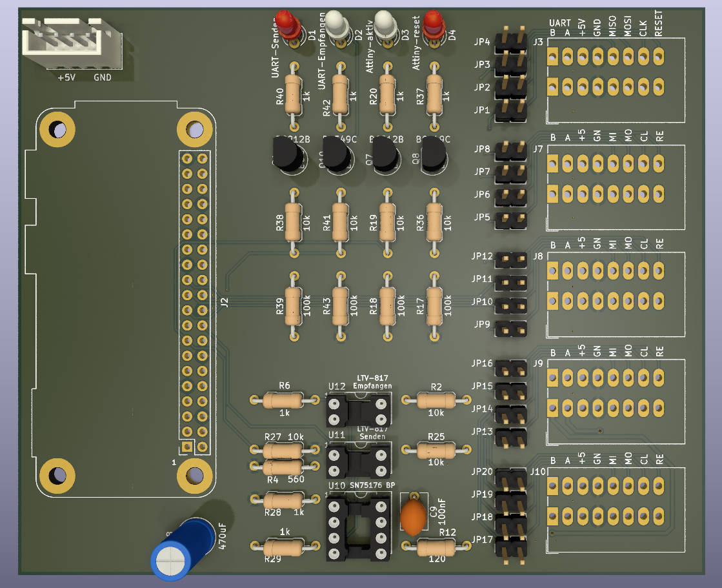Screen dimensions: 722x588
Task: Click the J2 header reference label
Action: 225,303
